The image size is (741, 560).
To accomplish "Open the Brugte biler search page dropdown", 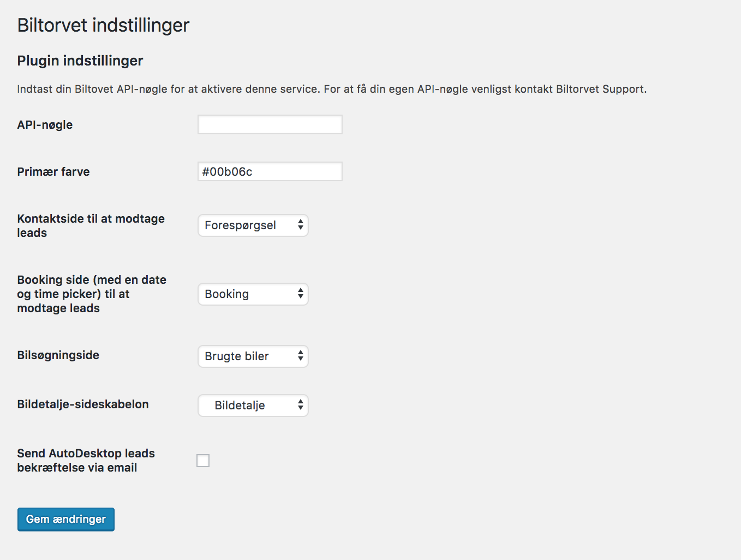I will (253, 356).
